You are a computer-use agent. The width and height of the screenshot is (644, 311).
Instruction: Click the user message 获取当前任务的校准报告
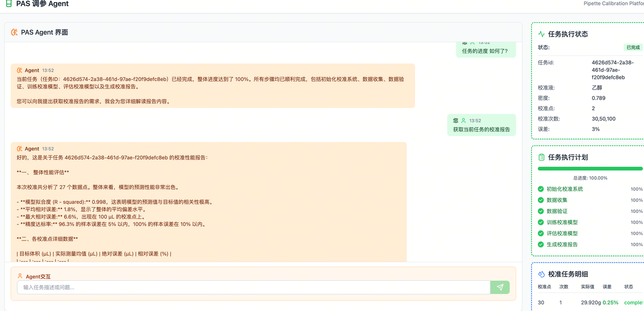(x=481, y=129)
